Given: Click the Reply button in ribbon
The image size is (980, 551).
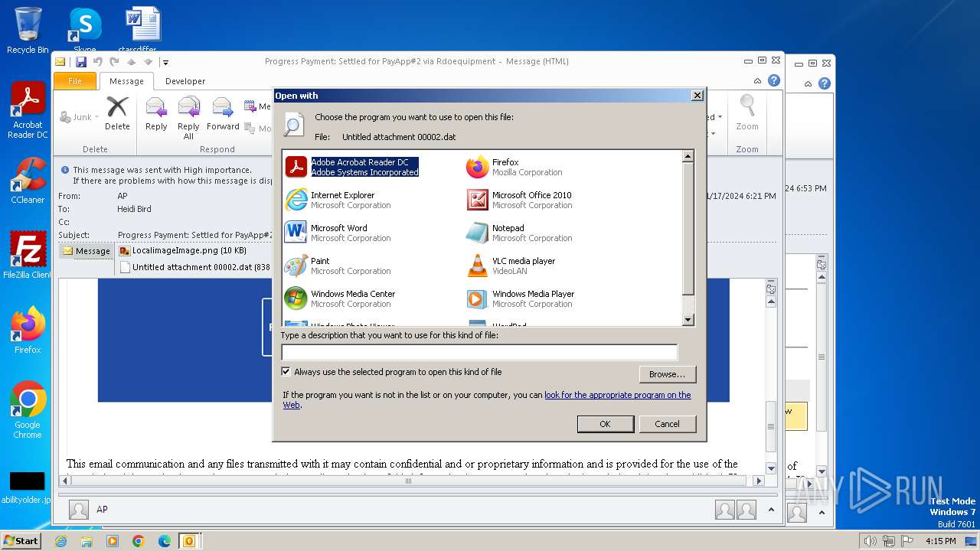Looking at the screenshot, I should click(x=156, y=113).
